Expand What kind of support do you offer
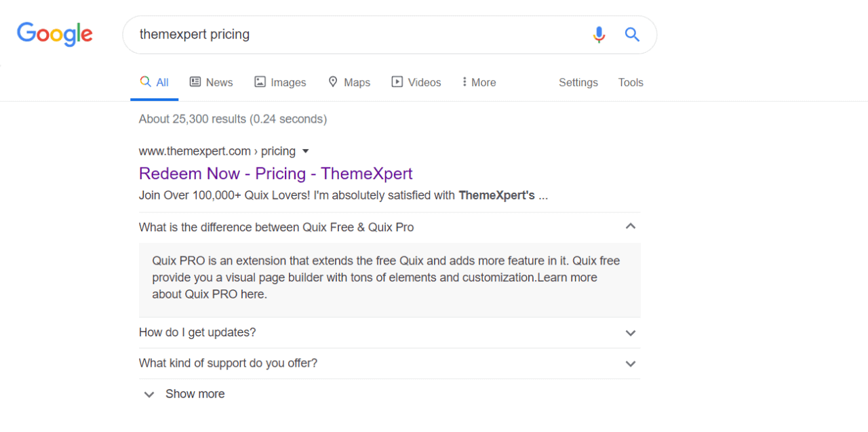Screen dimensions: 868x432 coord(389,364)
